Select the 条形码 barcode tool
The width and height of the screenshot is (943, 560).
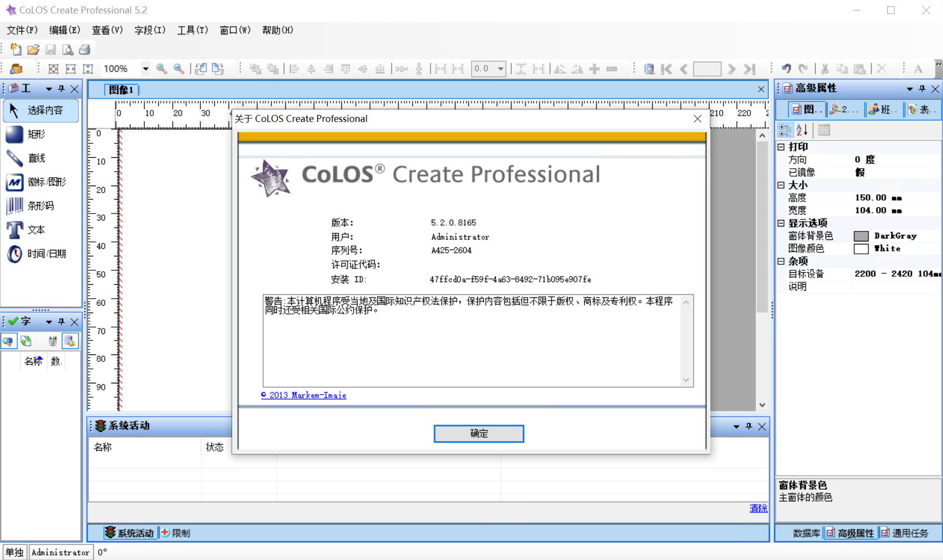tap(41, 206)
